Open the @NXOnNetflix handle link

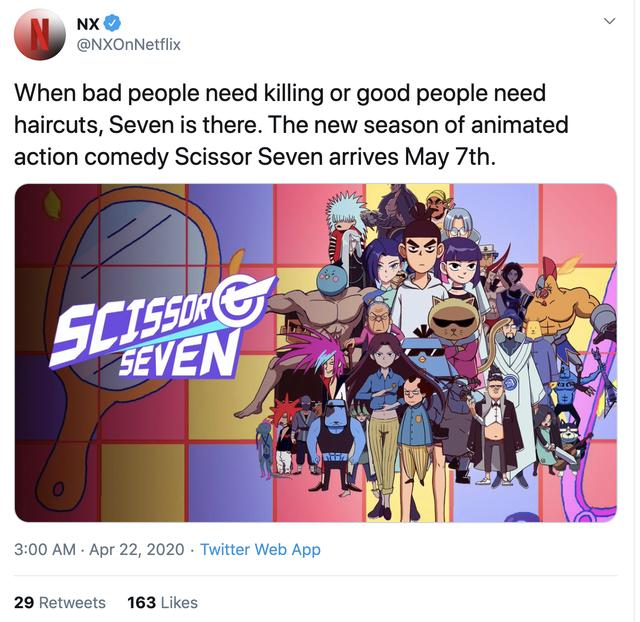pyautogui.click(x=129, y=44)
